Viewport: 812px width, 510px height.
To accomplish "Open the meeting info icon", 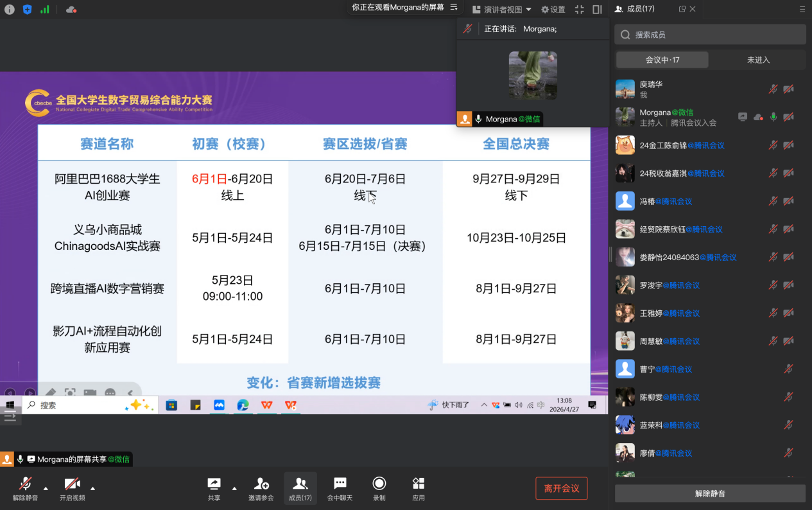I will tap(9, 9).
